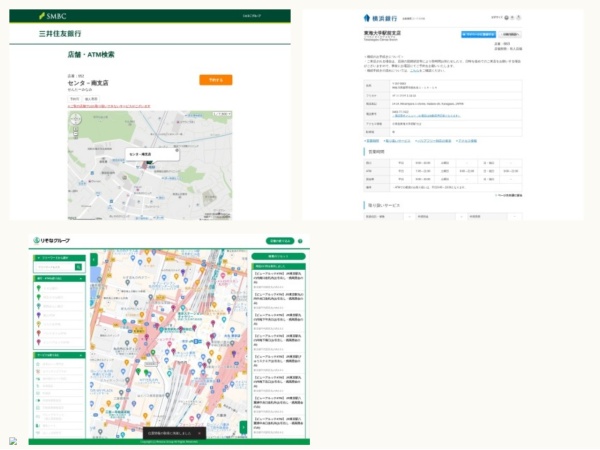Dismiss the location notification toast
This screenshot has width=600, height=450.
tap(199, 434)
